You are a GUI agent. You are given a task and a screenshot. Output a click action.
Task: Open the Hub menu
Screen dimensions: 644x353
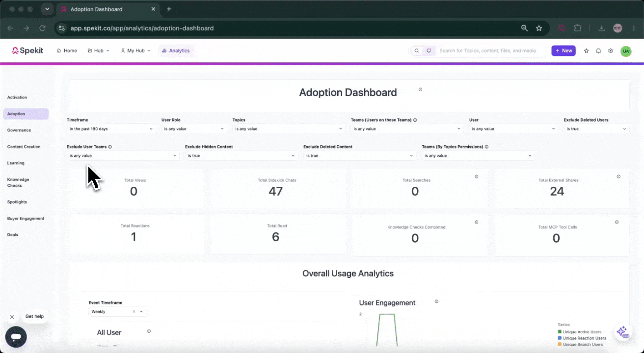pos(99,50)
